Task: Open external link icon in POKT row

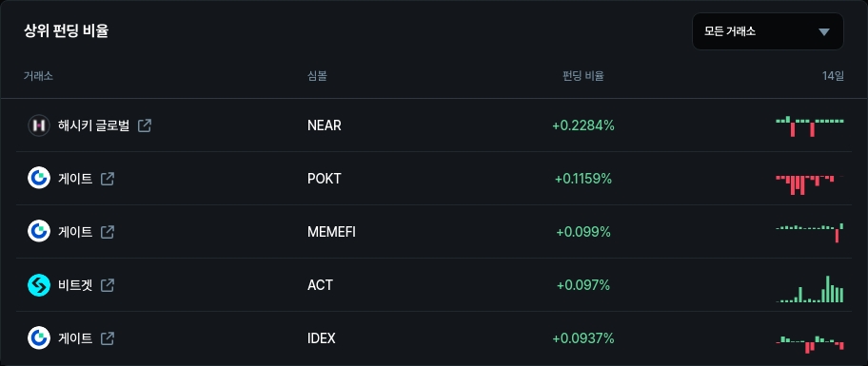Action: tap(108, 179)
